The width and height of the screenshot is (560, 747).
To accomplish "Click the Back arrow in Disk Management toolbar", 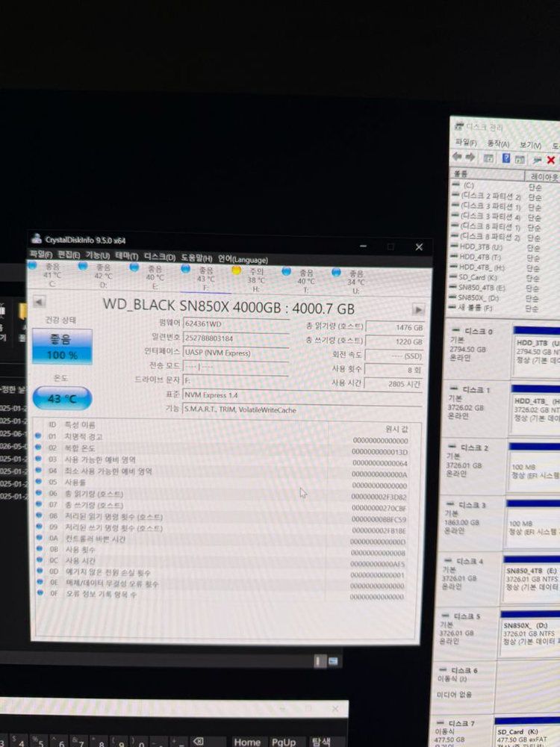I will [457, 157].
